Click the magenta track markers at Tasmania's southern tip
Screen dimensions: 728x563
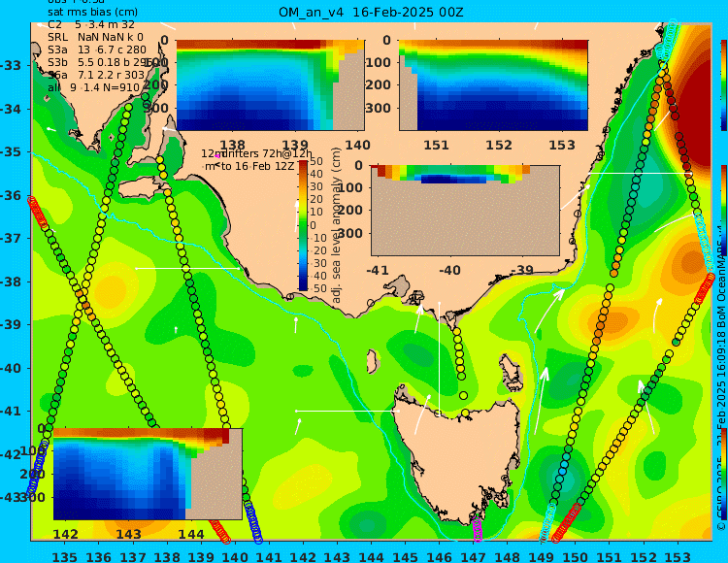(477, 530)
